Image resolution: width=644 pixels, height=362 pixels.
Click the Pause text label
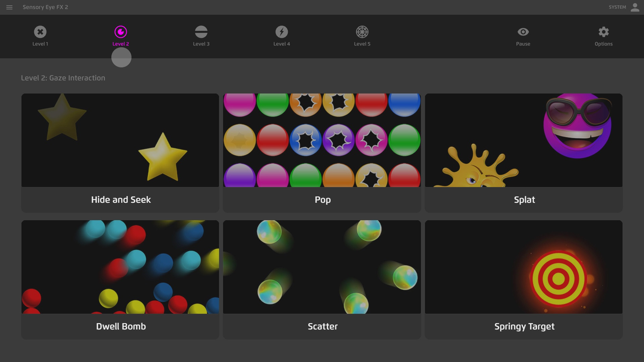click(523, 44)
